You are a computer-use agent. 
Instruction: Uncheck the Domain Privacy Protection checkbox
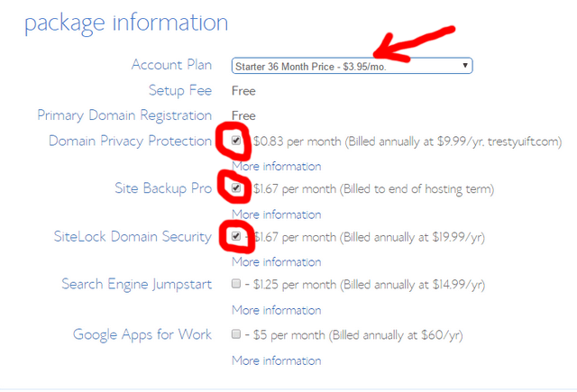coord(236,141)
